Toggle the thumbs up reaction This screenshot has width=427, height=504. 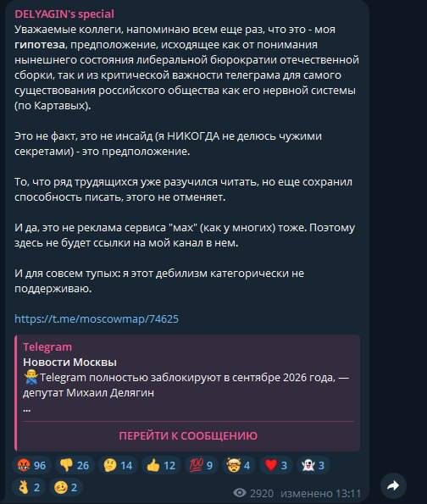[161, 465]
